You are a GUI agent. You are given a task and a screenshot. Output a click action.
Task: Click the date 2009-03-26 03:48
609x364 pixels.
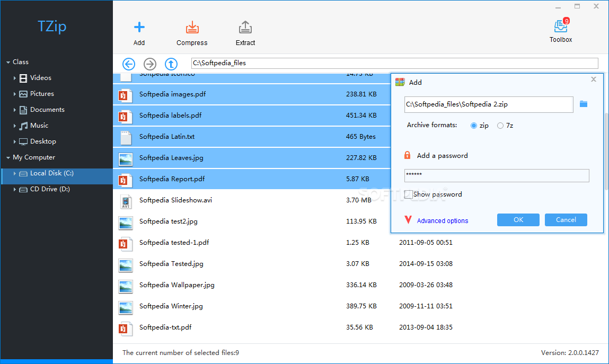click(426, 285)
